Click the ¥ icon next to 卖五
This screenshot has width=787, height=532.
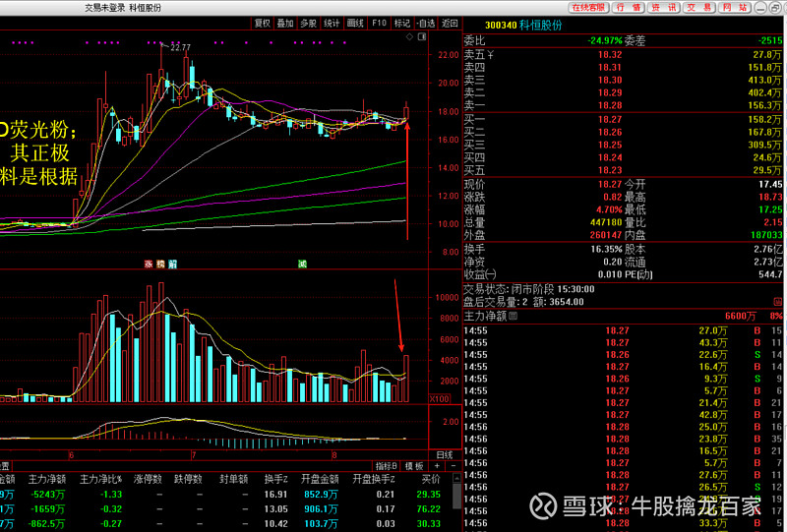tap(490, 55)
